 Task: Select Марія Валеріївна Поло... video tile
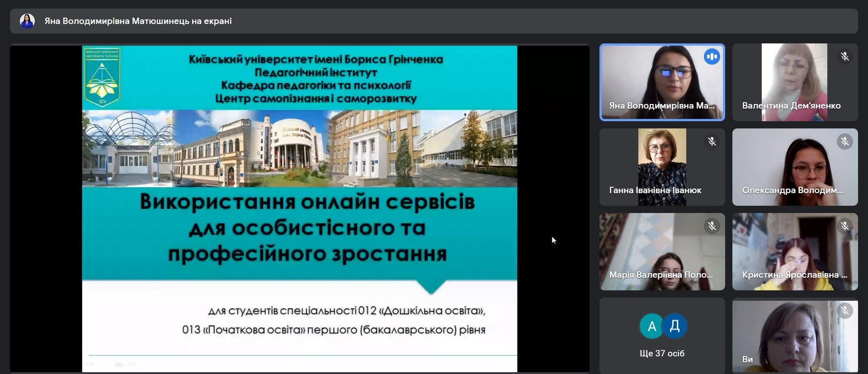tap(662, 251)
